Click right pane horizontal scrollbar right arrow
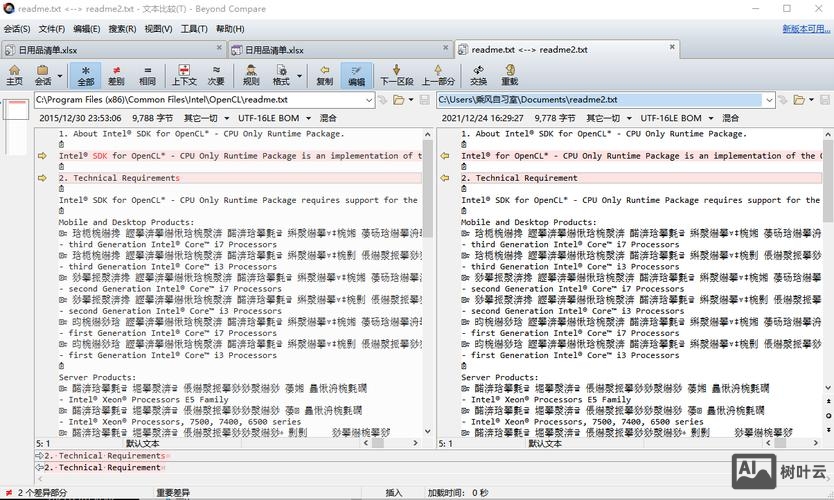This screenshot has height=500, width=834. tap(816, 443)
